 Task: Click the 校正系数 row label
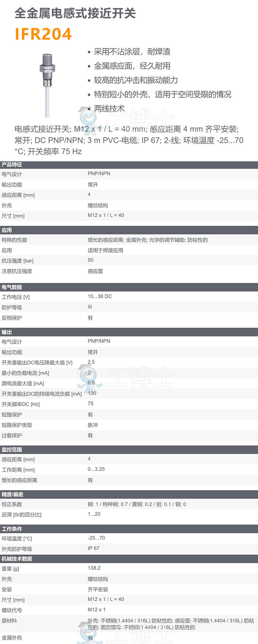click(12, 505)
